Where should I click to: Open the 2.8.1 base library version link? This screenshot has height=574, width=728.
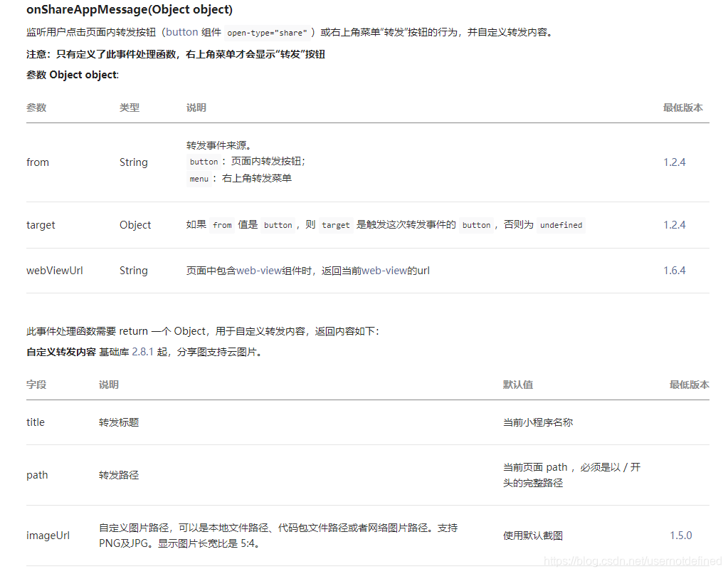pos(142,352)
